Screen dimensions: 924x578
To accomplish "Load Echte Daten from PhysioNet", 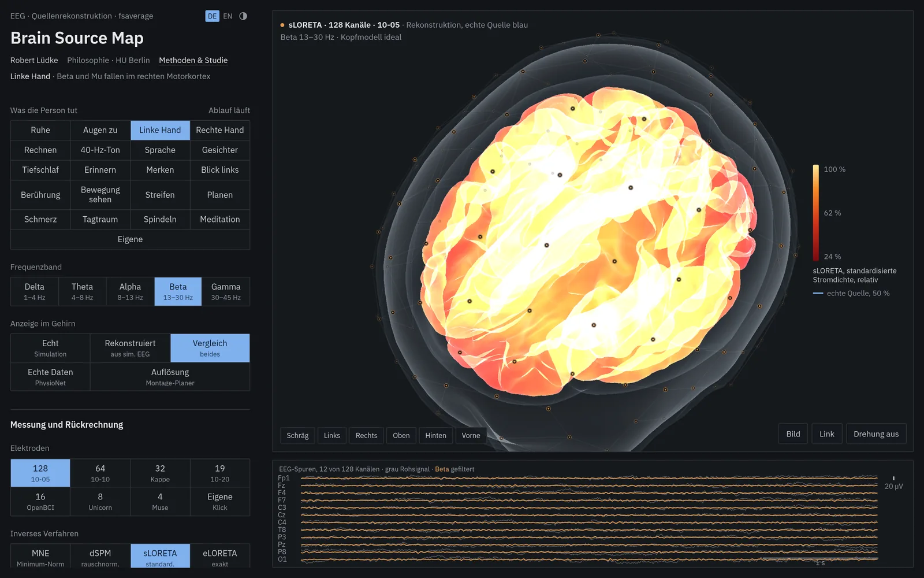I will (x=50, y=377).
